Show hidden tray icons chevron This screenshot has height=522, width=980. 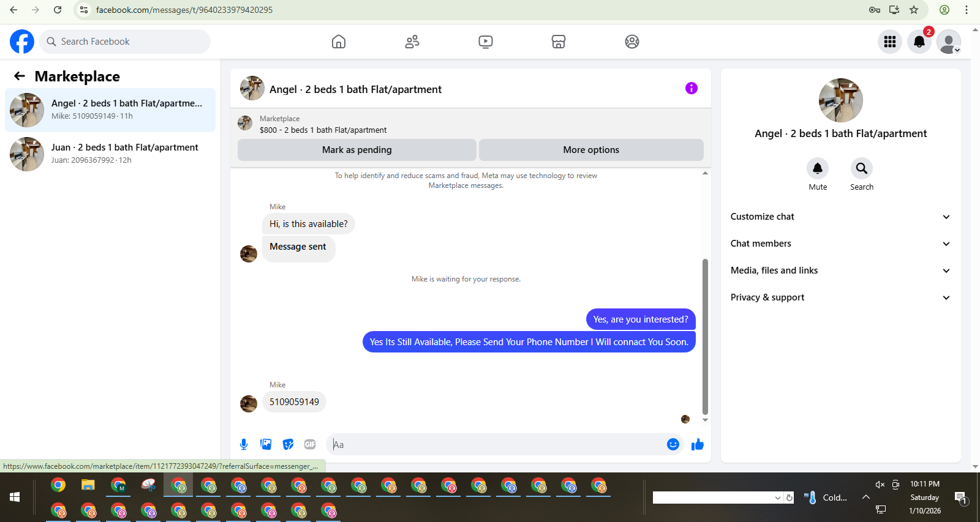point(866,497)
